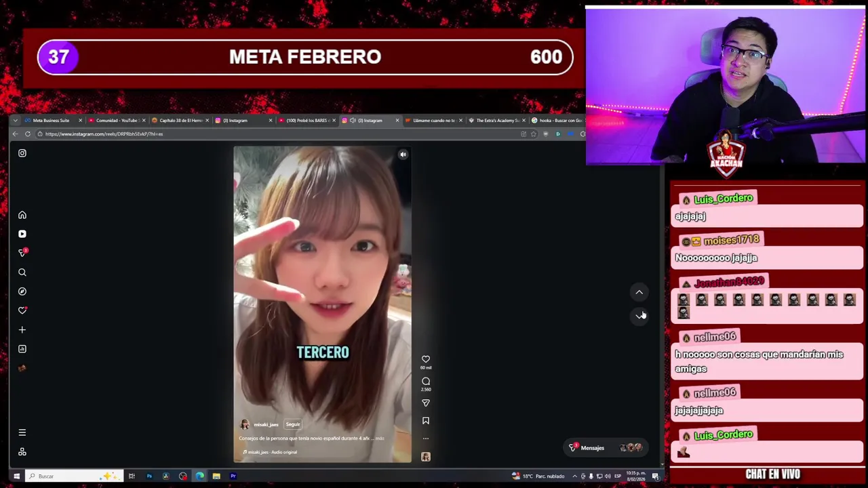The image size is (868, 488).
Task: Like the reel with heart icon
Action: pyautogui.click(x=426, y=359)
